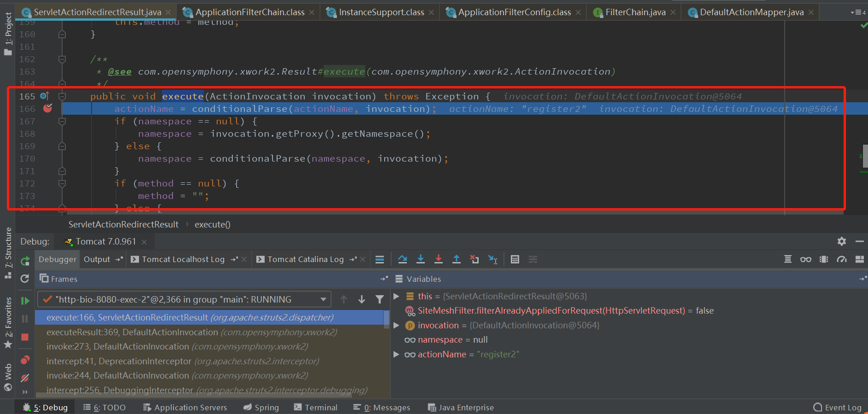Click the override marker on line 165

click(45, 96)
